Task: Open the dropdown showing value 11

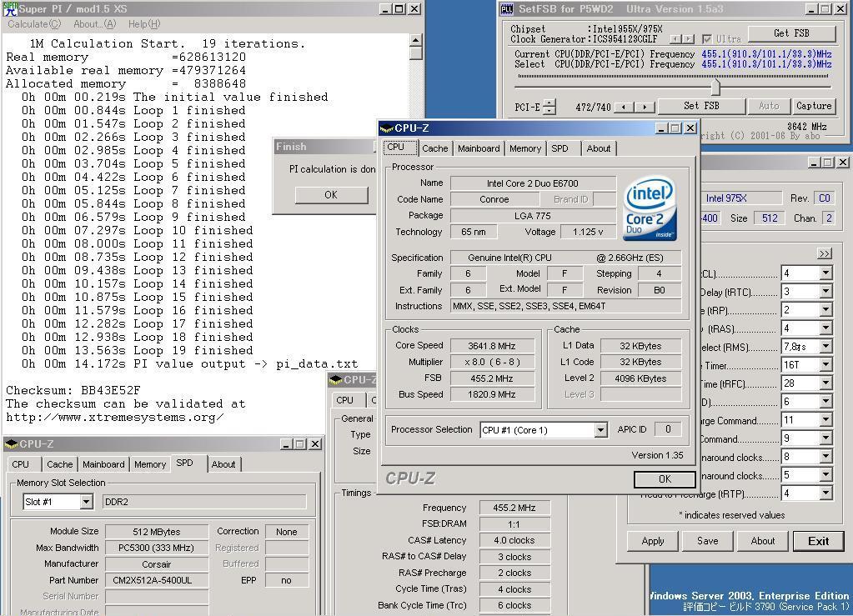Action: tap(825, 420)
